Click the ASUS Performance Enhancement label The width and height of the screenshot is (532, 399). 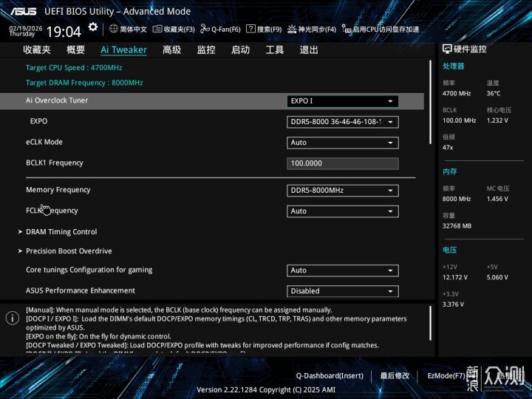(81, 290)
